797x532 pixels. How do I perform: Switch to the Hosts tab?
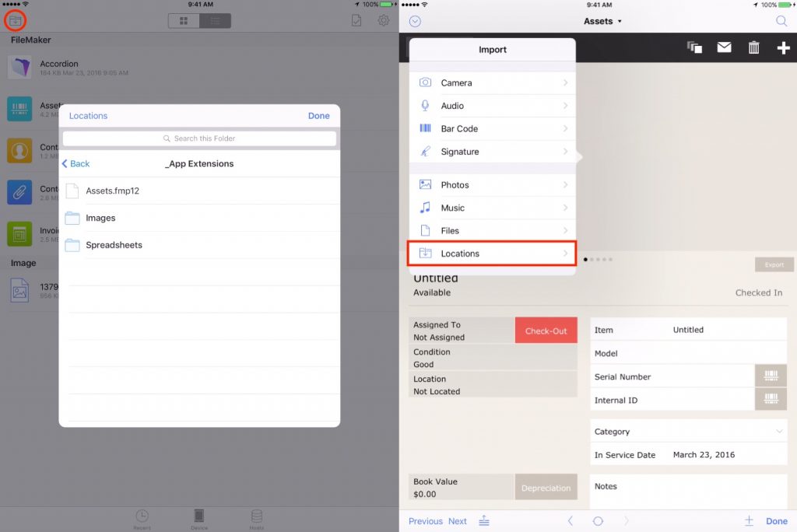(256, 519)
